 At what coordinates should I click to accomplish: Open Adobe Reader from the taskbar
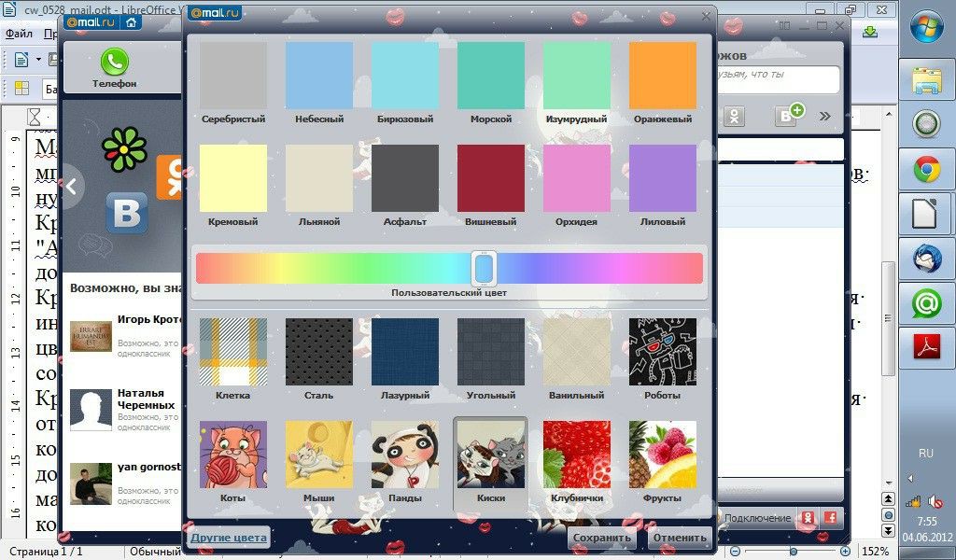click(x=925, y=346)
